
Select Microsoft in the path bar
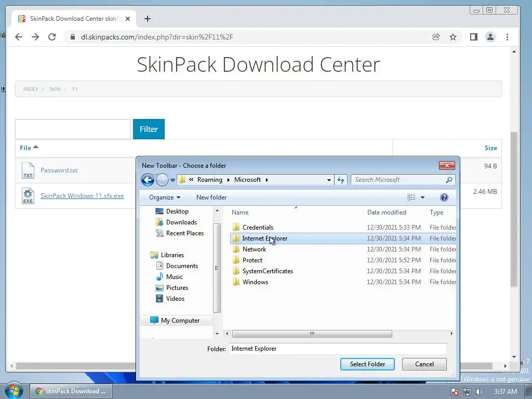pos(247,179)
